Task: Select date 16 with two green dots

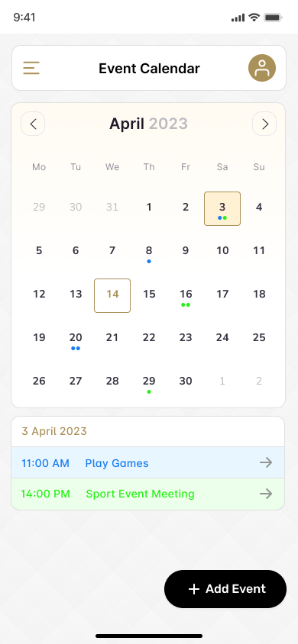Action: tap(186, 297)
